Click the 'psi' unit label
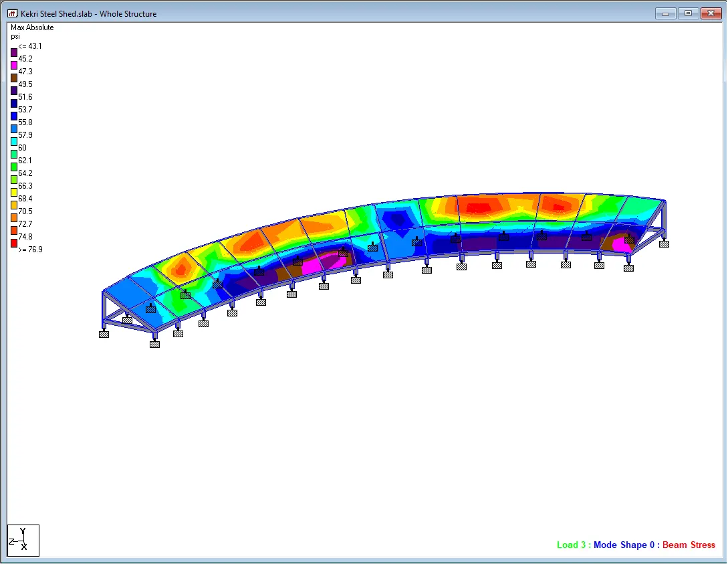Viewport: 728px width, 564px height. (15, 36)
